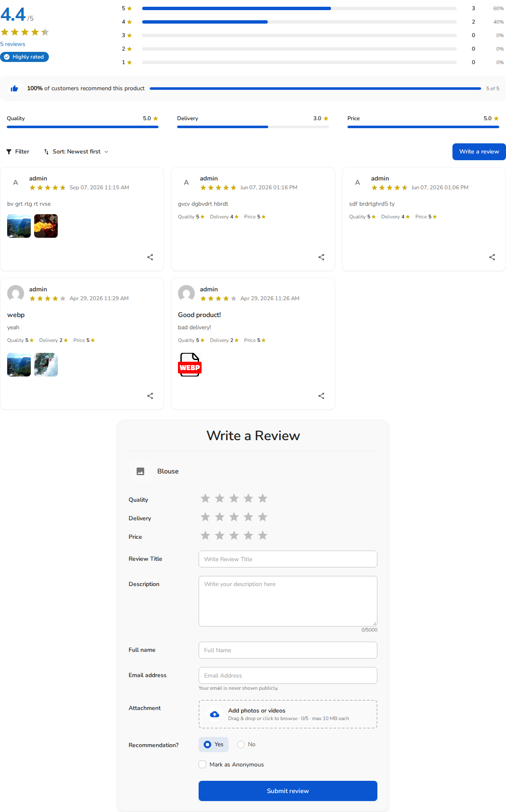Viewport: 506px width, 812px height.
Task: Click the 'bad delivery!' review text
Action: 194,328
